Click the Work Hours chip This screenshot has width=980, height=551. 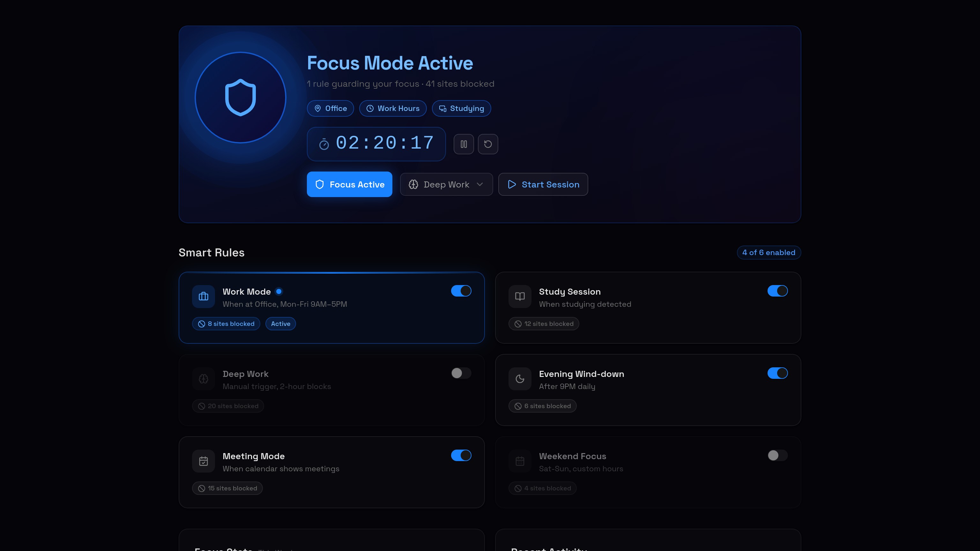coord(393,108)
